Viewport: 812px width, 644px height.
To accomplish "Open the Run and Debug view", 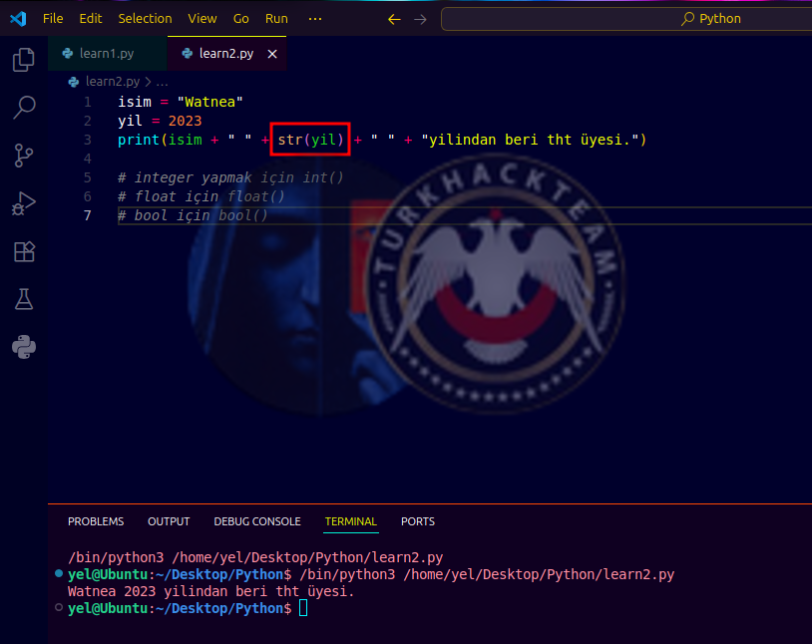I will click(24, 203).
